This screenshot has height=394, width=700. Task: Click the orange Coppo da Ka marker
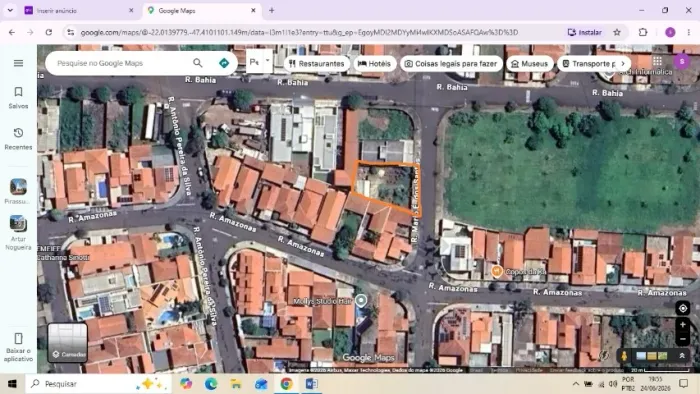[x=496, y=271]
